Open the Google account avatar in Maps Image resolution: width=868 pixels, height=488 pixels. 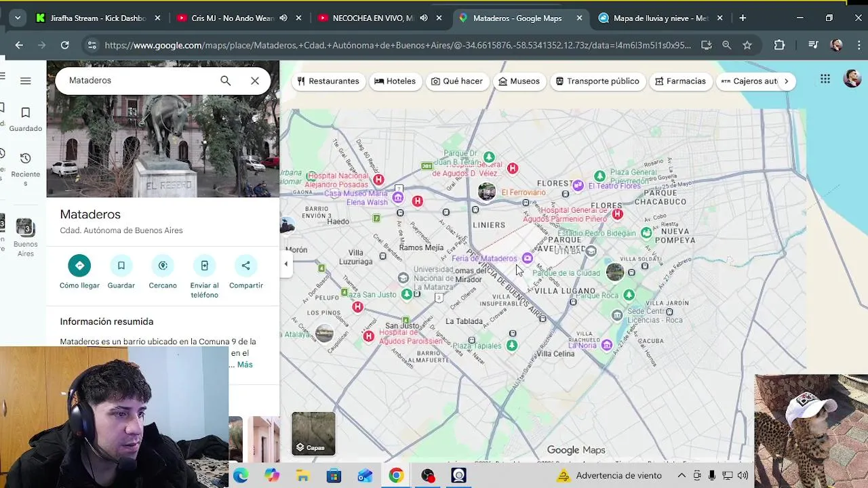tap(852, 79)
